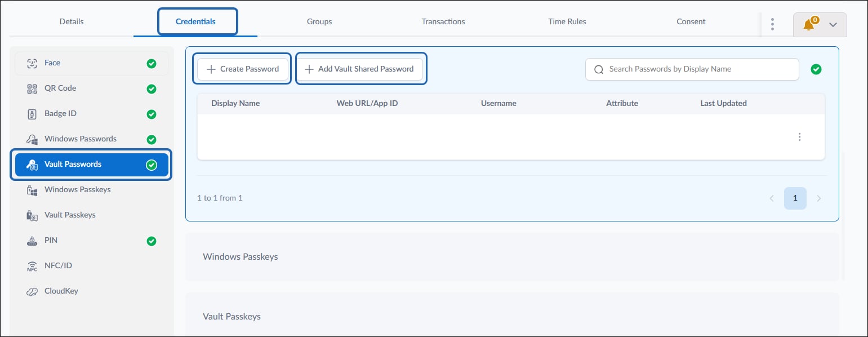The height and width of the screenshot is (337, 868).
Task: Expand the Windows Passkeys section panel
Action: [512, 257]
